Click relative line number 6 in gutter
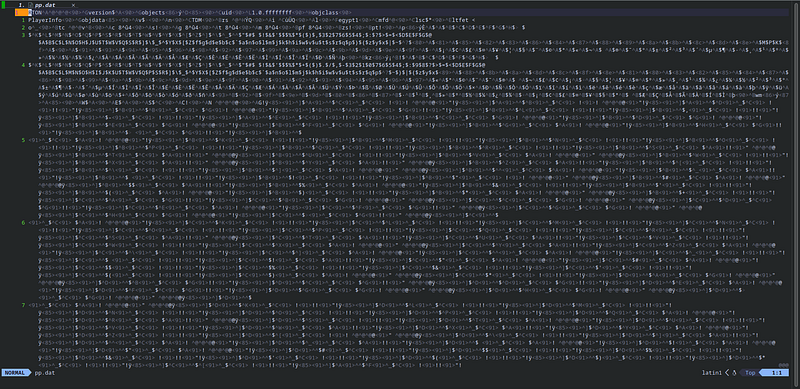Screen dimensions: 800x389 23,223
